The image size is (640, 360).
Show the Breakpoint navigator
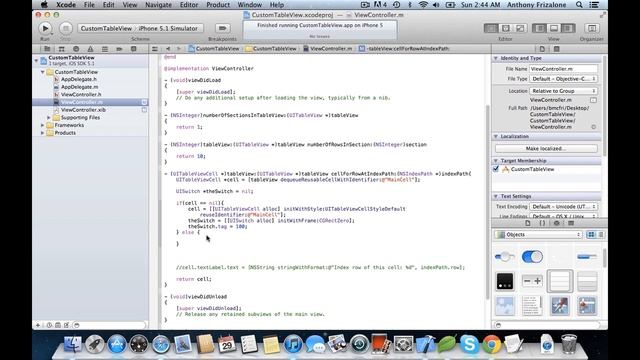point(119,49)
